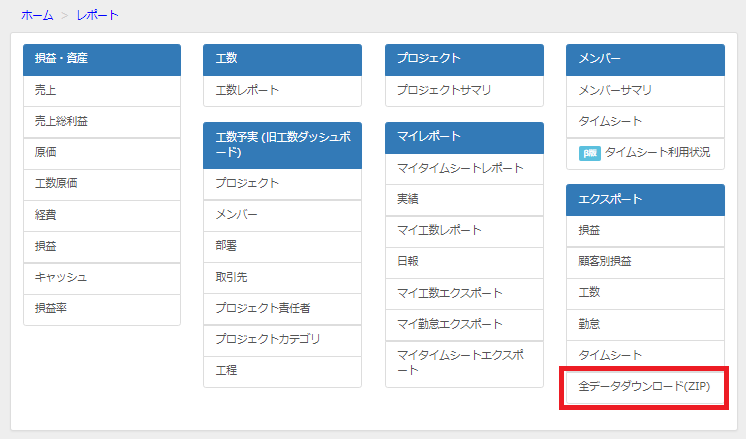Select 部署 in 工数予実 list

pos(228,245)
